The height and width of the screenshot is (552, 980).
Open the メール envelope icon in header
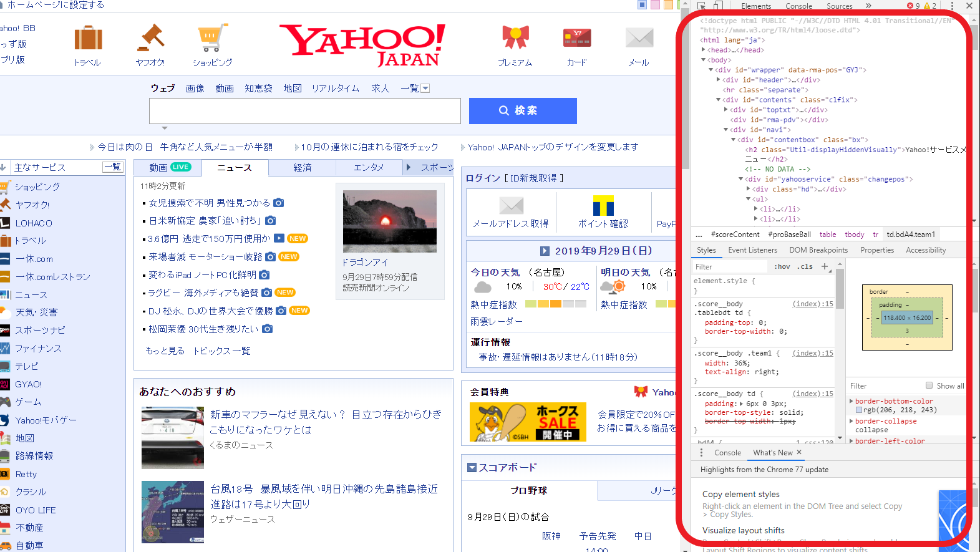pos(639,38)
